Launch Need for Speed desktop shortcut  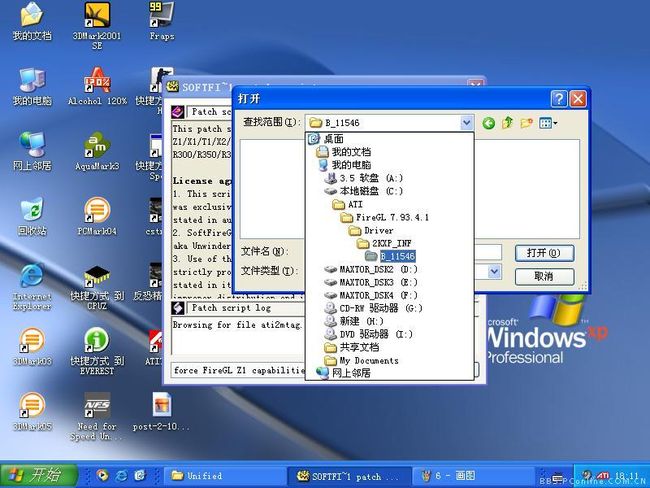click(x=97, y=416)
